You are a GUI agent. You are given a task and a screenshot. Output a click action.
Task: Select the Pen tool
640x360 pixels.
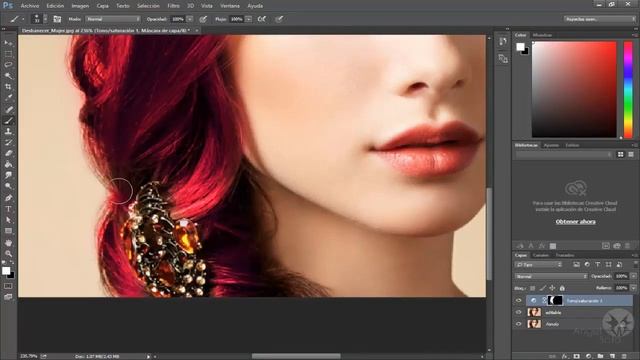(x=8, y=198)
